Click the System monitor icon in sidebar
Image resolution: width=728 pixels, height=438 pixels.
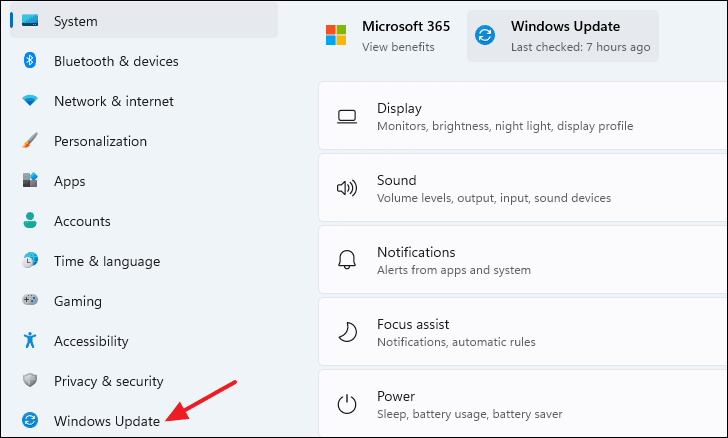(30, 20)
